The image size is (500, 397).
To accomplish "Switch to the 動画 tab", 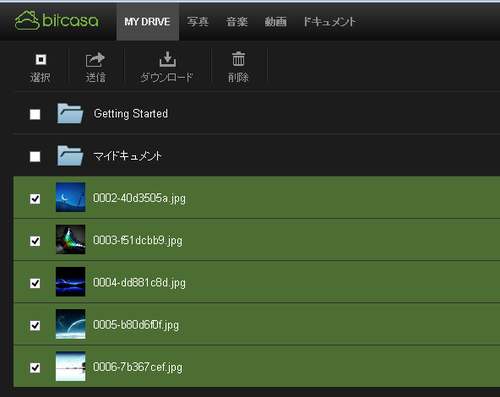I will pos(276,22).
